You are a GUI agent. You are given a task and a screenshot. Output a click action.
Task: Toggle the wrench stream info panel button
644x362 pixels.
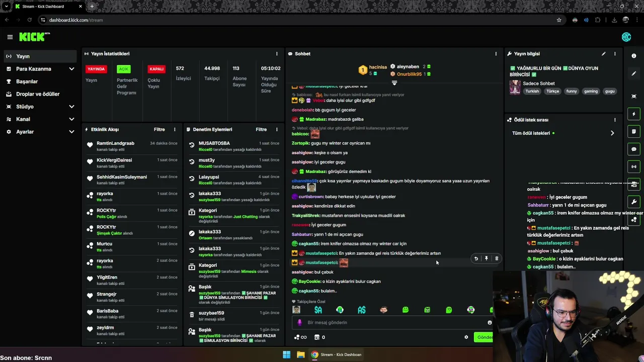pos(634,202)
